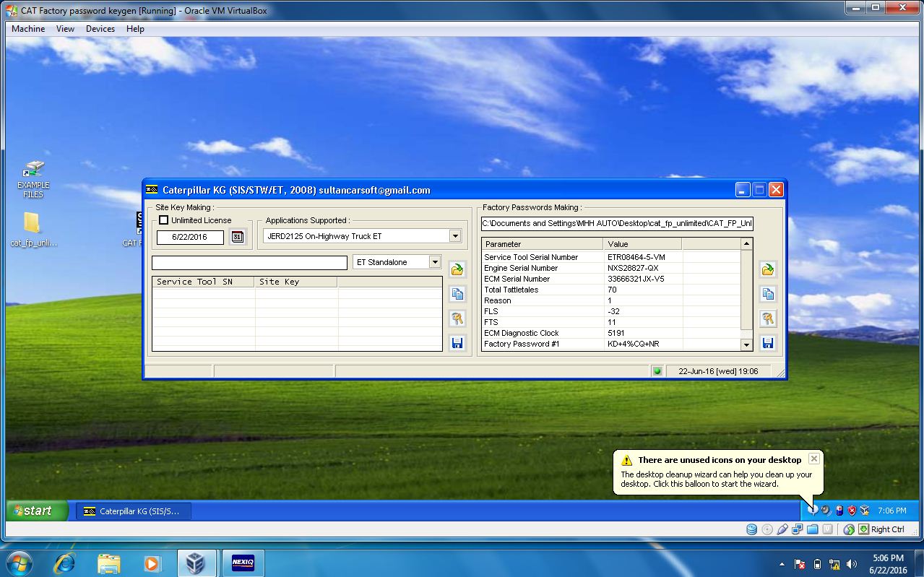The width and height of the screenshot is (924, 577).
Task: Click Factory Passwords keys generate icon
Action: click(x=767, y=318)
